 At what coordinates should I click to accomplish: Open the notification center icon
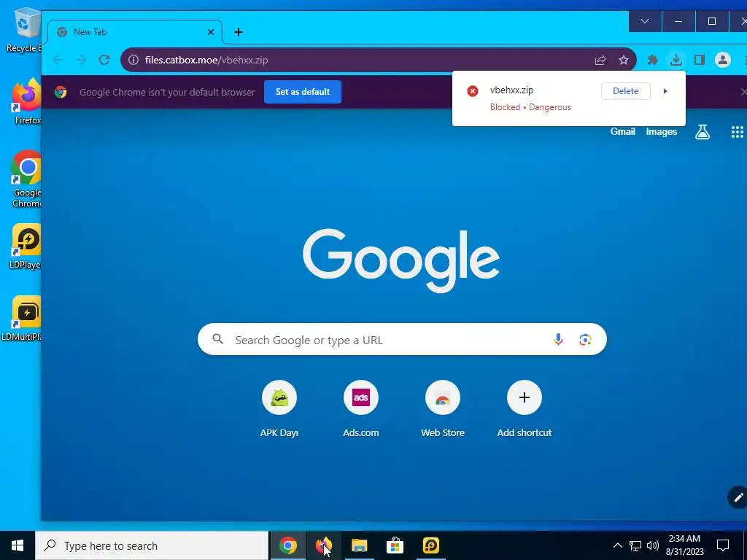click(x=723, y=545)
